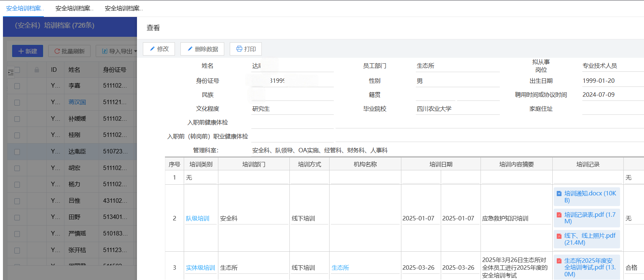Click the 合格 result in row 3
Viewport: 644px width, 280px height.
pyautogui.click(x=631, y=268)
